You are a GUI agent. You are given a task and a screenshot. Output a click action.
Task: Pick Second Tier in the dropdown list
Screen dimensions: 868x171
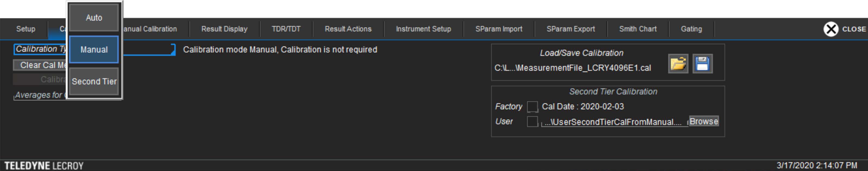point(94,82)
